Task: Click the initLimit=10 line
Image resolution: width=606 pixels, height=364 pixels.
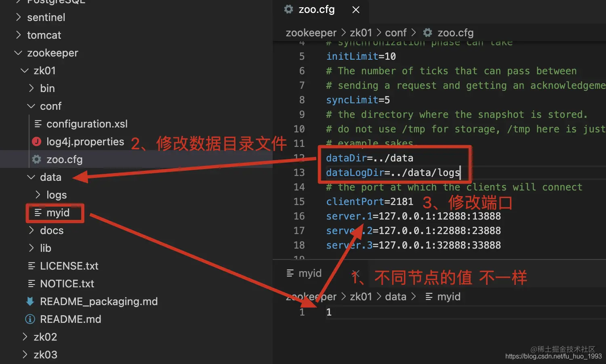Action: 361,56
